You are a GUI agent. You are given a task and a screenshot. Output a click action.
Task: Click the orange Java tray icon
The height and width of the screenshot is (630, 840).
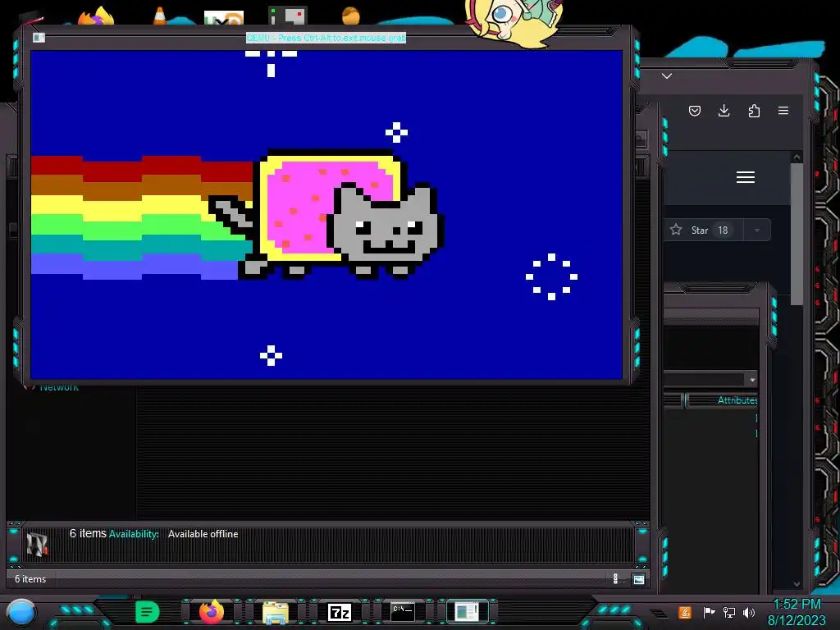685,613
